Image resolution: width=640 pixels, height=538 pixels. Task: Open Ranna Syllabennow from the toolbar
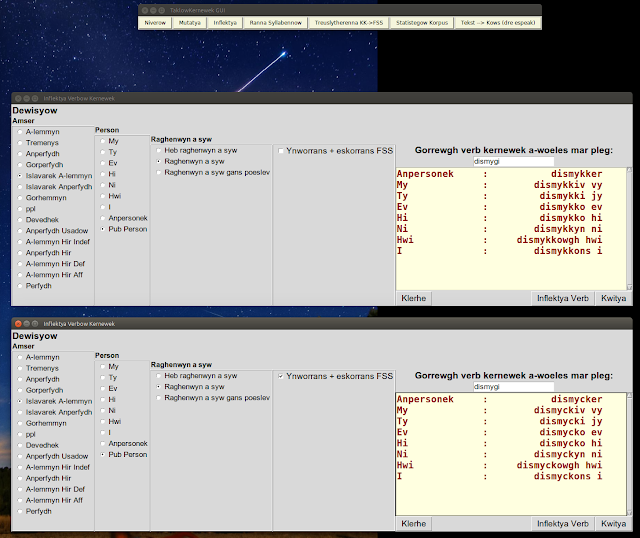[276, 23]
